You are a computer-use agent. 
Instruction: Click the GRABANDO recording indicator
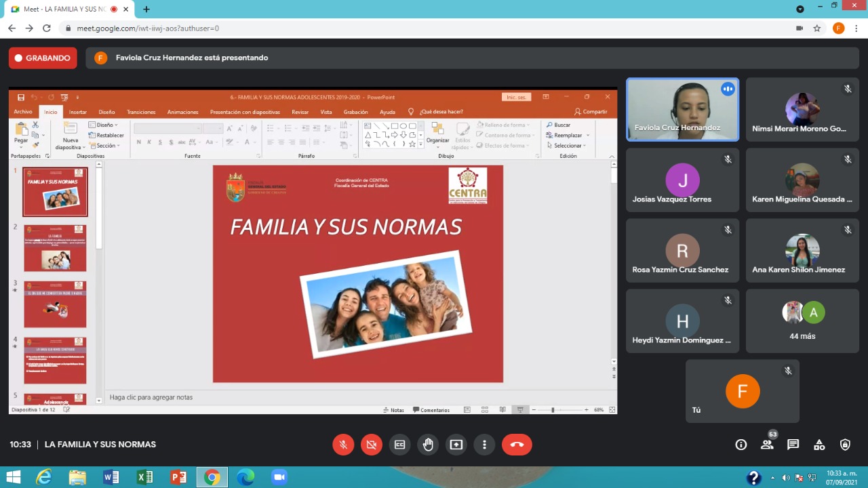(43, 58)
